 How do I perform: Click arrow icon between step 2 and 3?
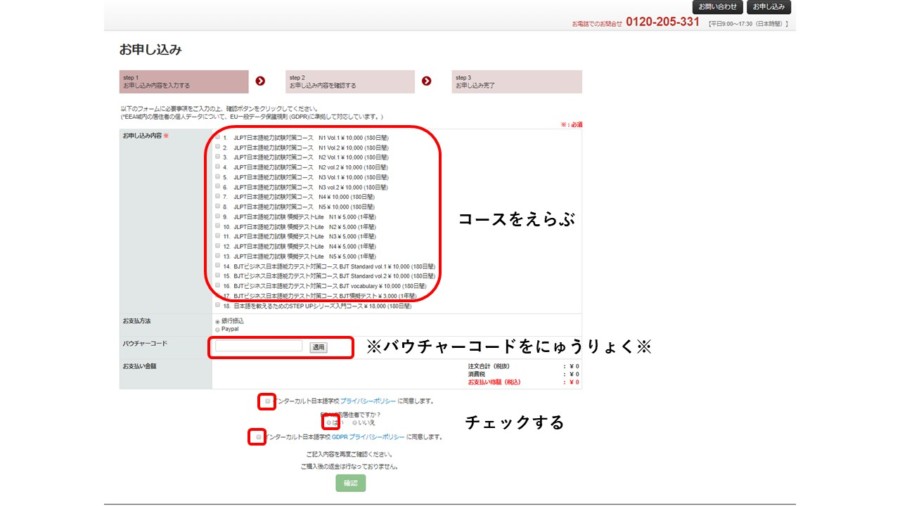point(426,81)
